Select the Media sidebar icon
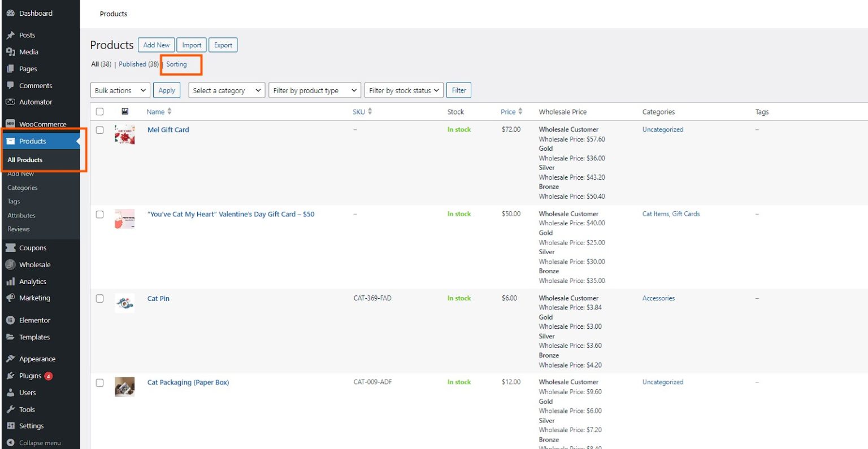The width and height of the screenshot is (868, 449). click(x=10, y=51)
